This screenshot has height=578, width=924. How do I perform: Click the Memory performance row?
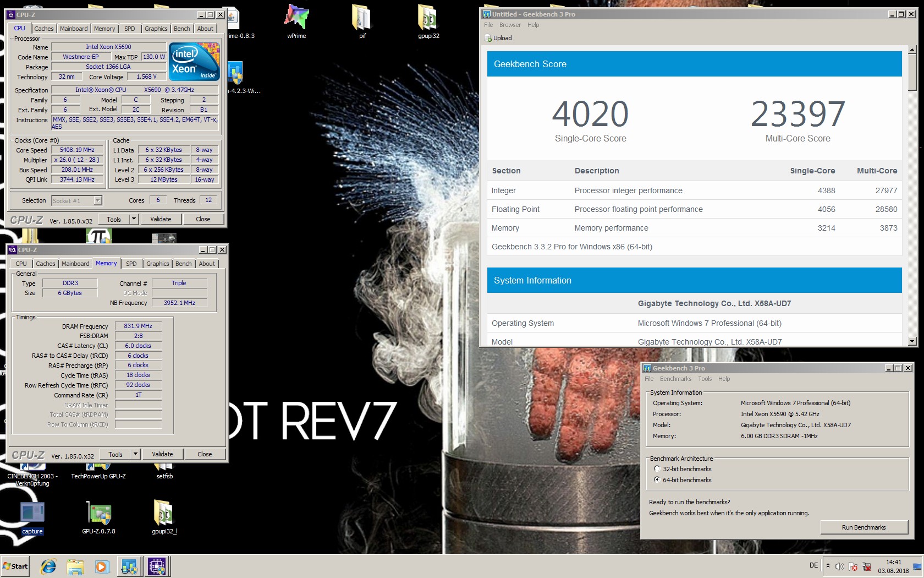pos(694,228)
